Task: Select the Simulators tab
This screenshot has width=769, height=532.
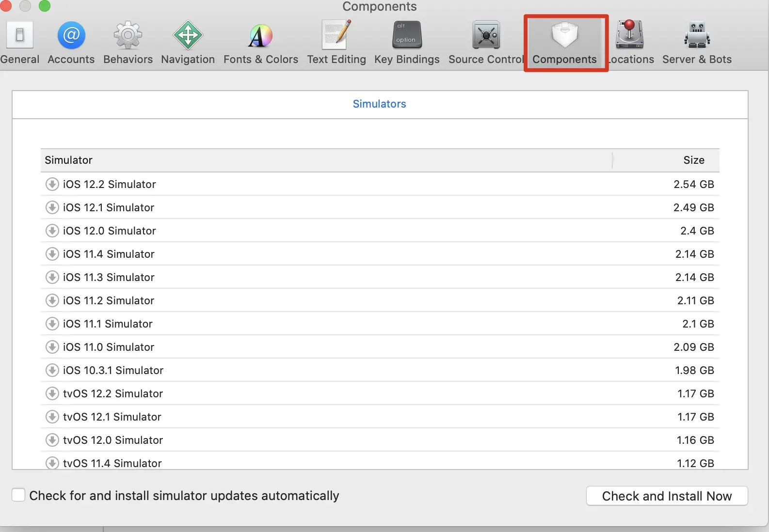Action: click(379, 104)
